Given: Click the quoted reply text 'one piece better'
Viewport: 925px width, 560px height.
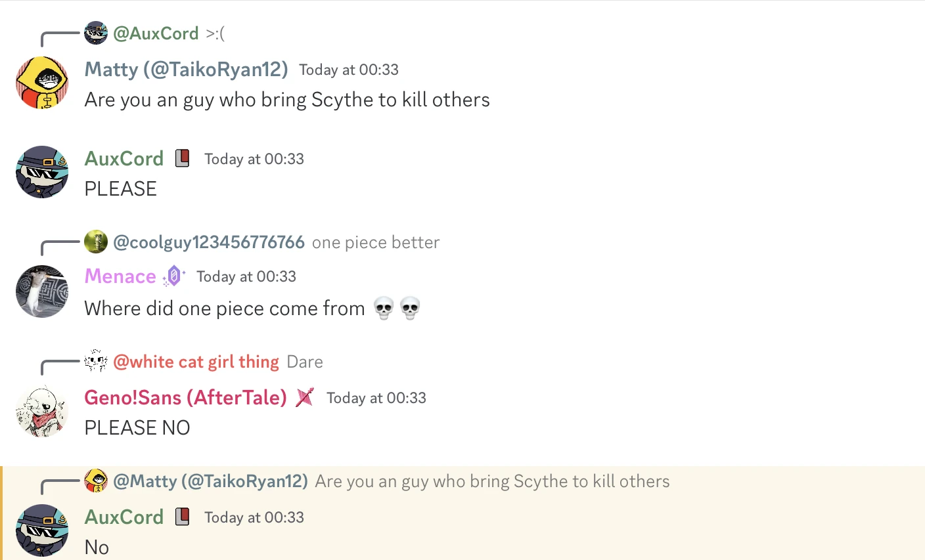Looking at the screenshot, I should [x=374, y=242].
